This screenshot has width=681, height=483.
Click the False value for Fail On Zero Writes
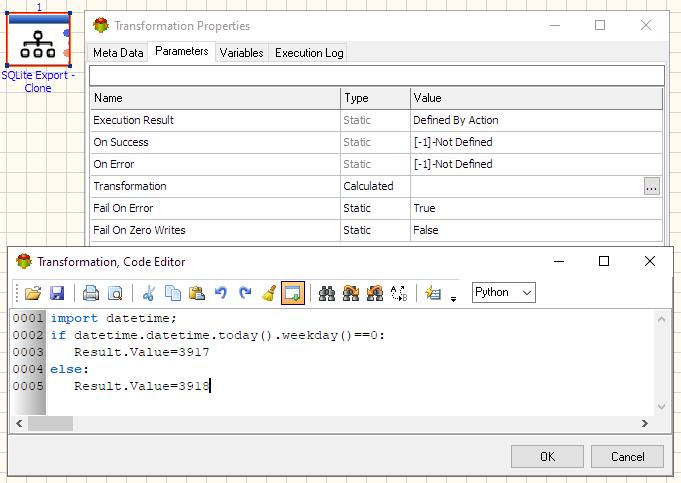point(426,230)
